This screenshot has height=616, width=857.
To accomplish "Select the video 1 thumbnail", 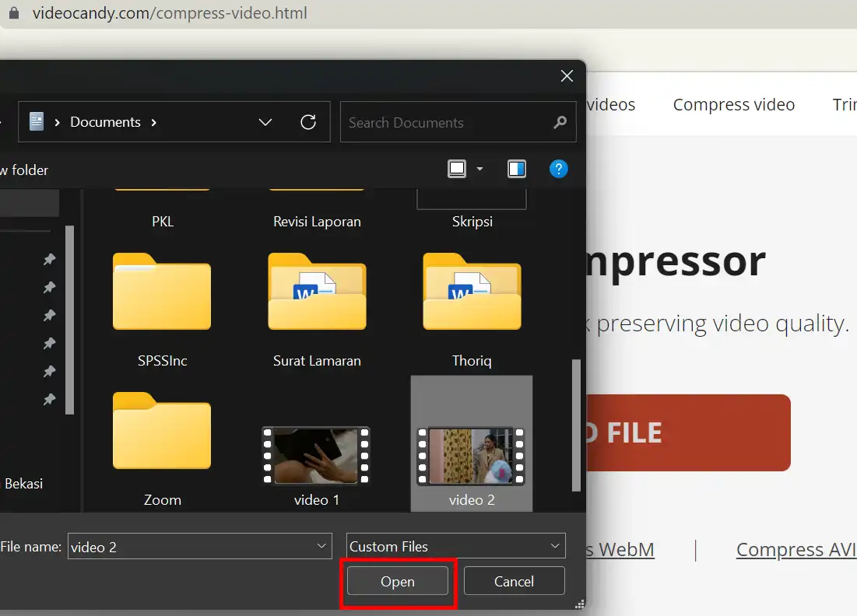I will tap(317, 456).
